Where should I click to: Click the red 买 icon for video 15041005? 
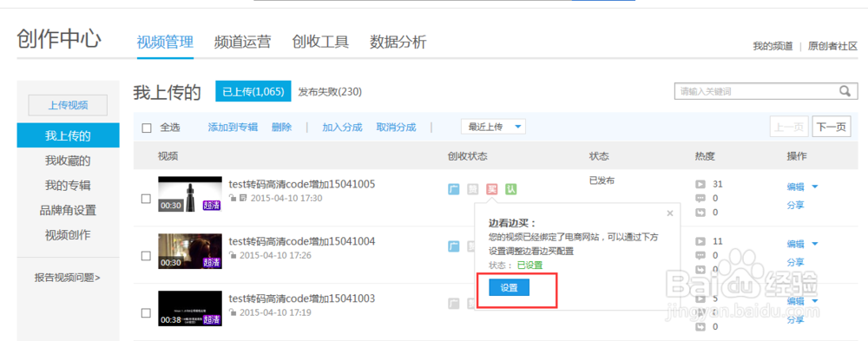[x=491, y=189]
